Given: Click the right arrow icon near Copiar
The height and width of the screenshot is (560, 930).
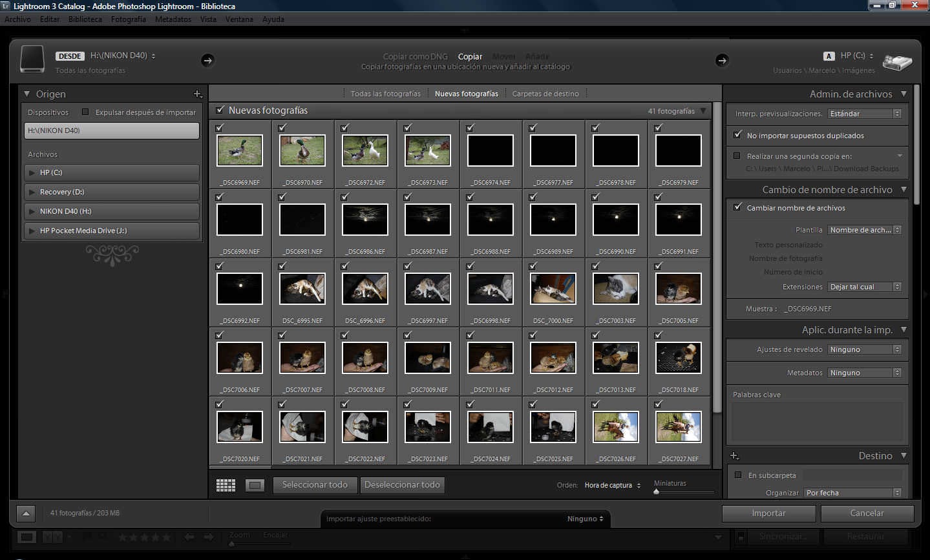Looking at the screenshot, I should pyautogui.click(x=722, y=60).
